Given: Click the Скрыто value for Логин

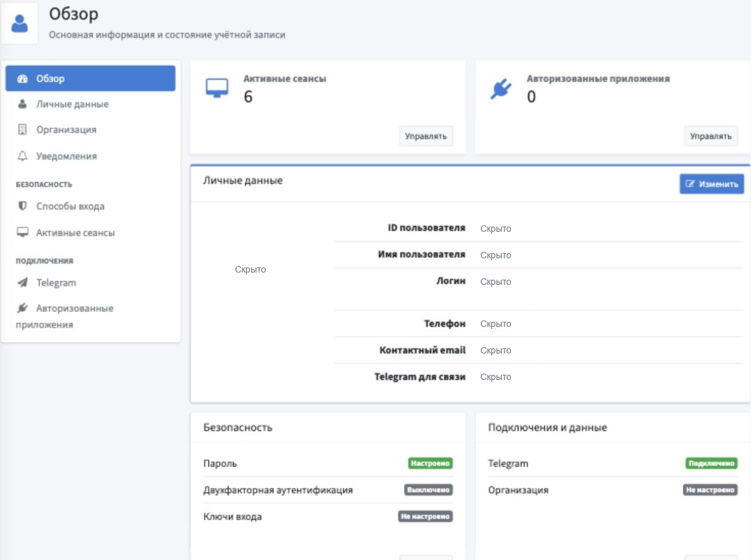Looking at the screenshot, I should (496, 282).
